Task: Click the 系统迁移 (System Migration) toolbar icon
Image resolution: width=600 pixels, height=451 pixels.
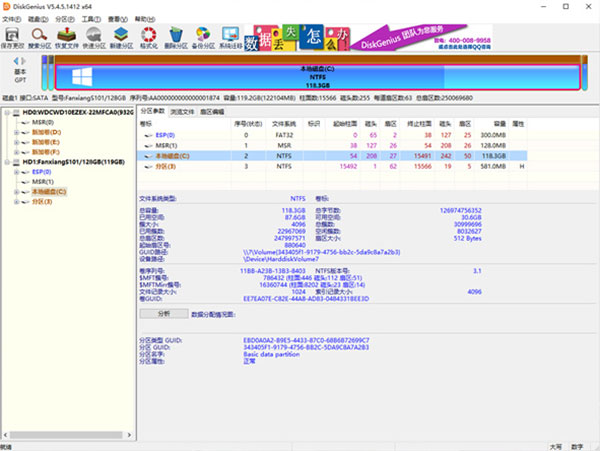Action: [229, 36]
